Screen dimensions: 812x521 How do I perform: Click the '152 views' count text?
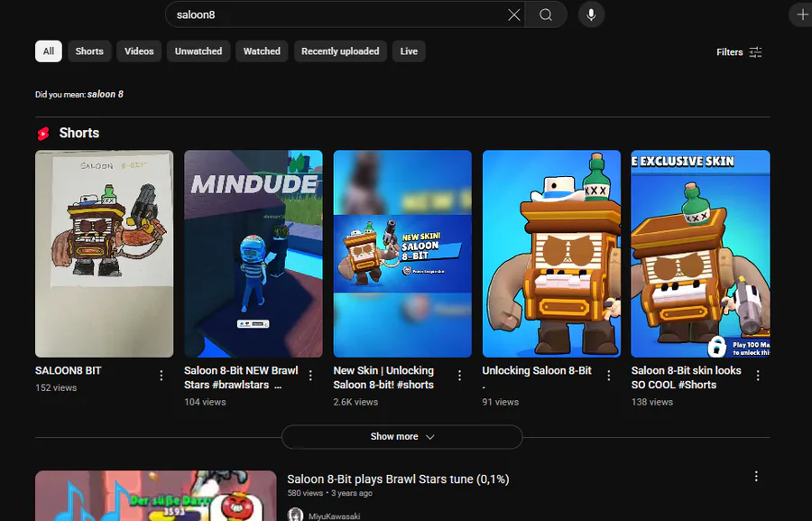point(56,387)
